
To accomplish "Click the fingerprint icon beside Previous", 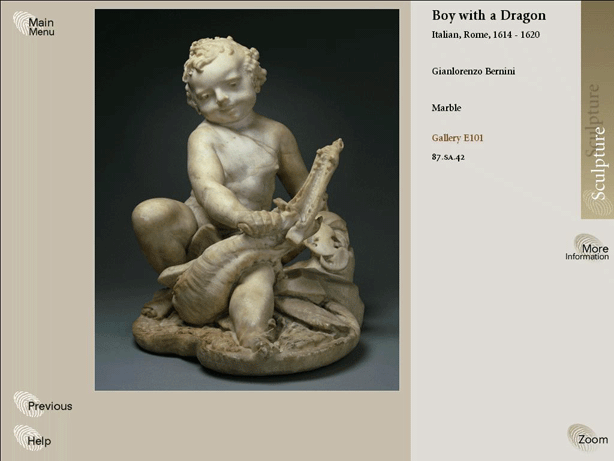I will click(x=25, y=403).
